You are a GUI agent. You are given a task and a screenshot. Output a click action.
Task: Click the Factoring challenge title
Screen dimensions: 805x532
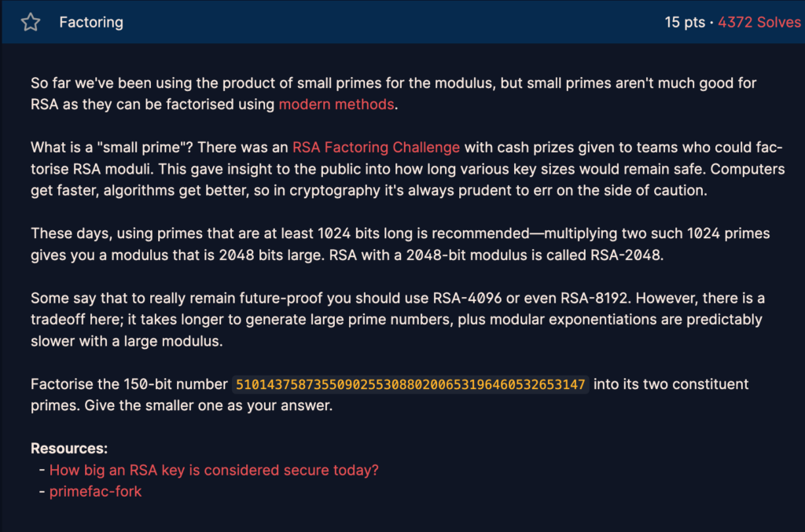(x=91, y=22)
